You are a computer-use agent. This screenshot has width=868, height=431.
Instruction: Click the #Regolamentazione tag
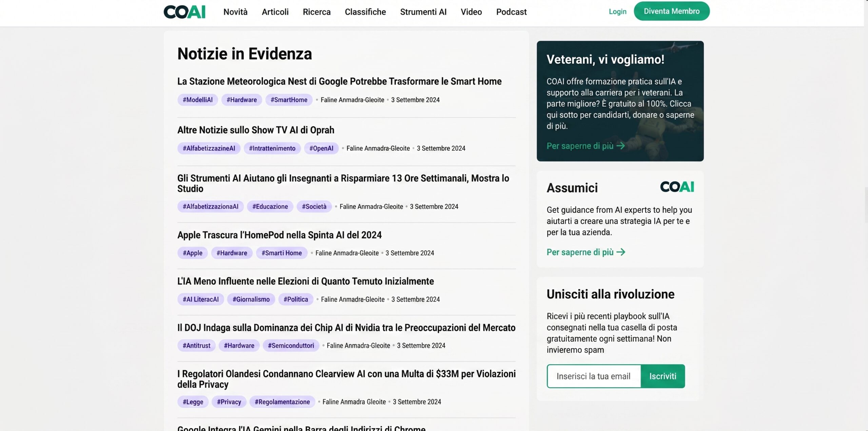pos(282,402)
